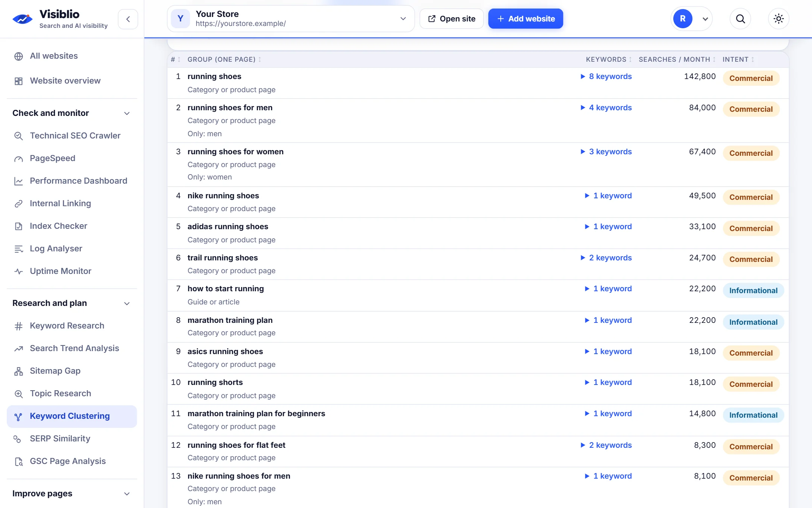Image resolution: width=812 pixels, height=508 pixels.
Task: Click the Open site button
Action: coord(451,19)
